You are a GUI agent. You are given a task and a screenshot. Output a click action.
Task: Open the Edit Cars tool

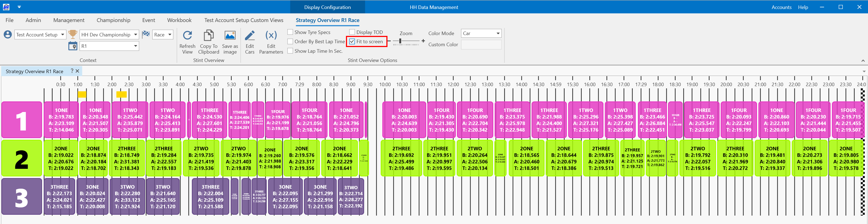point(250,36)
